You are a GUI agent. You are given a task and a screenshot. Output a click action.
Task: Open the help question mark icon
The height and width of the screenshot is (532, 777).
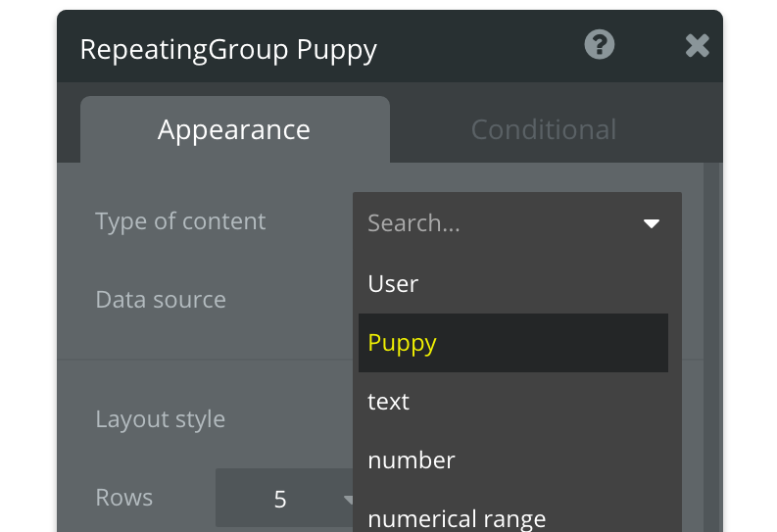599,45
